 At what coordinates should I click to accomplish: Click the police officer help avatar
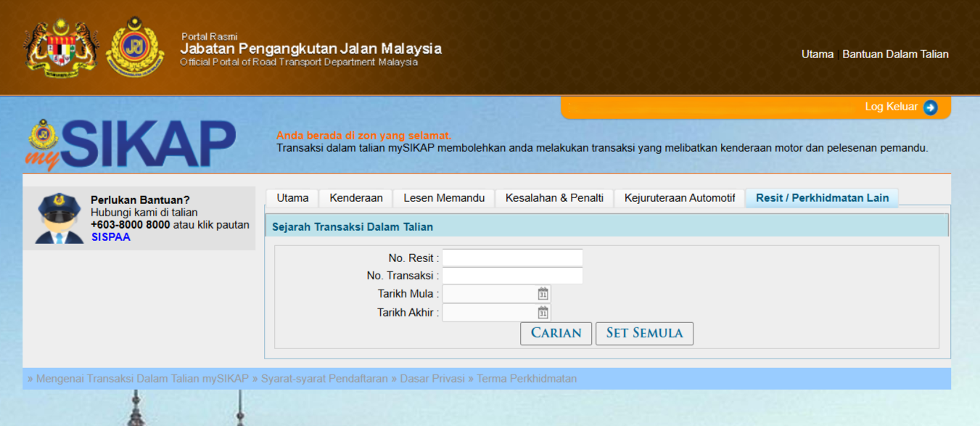(x=59, y=218)
